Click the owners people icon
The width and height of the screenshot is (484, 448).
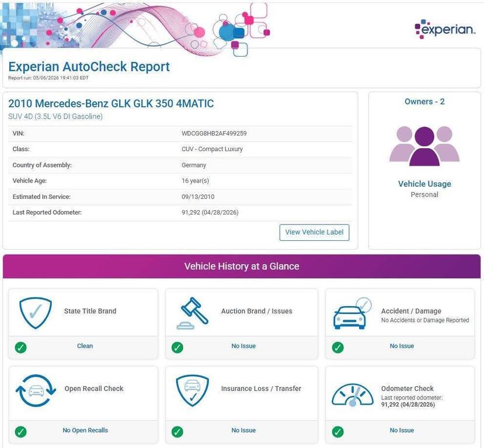(x=424, y=146)
